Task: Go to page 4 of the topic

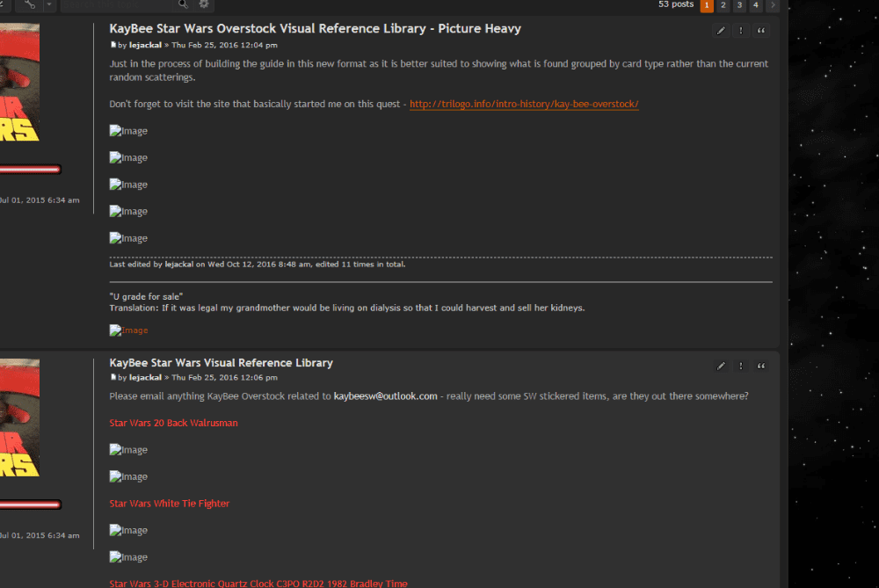Action: coord(756,5)
